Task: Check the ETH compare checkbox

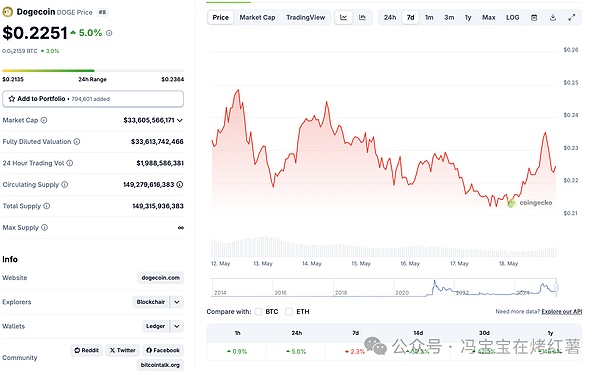Action: tap(289, 312)
